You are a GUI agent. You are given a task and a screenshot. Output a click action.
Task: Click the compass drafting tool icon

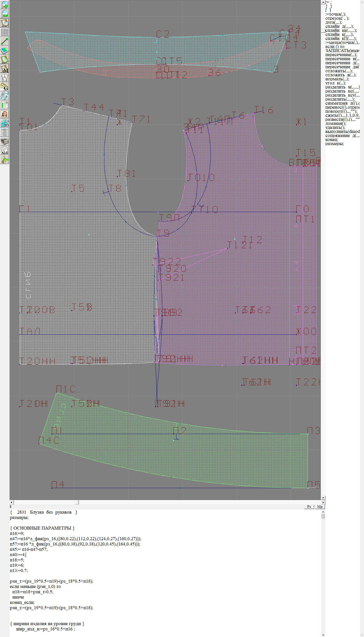point(5,78)
